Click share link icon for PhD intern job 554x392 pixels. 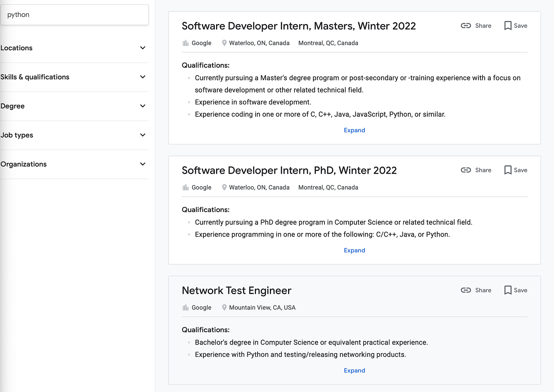[466, 170]
